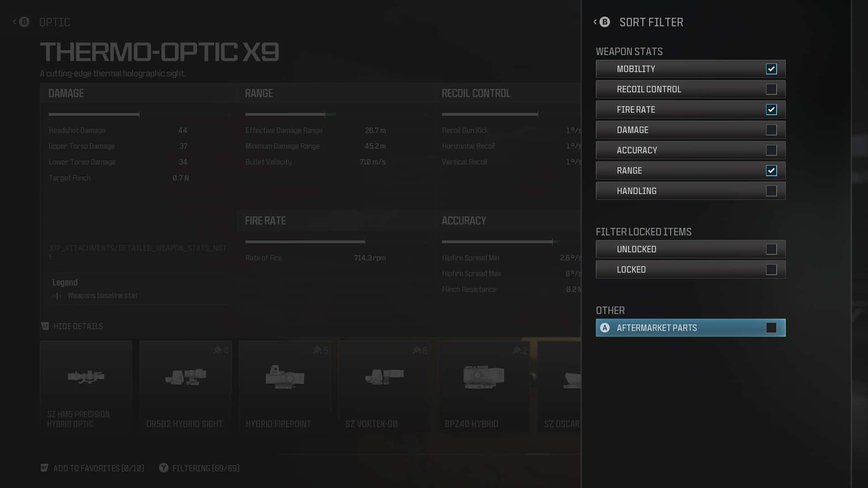Image resolution: width=868 pixels, height=488 pixels.
Task: Click the Hide Details key icon
Action: (x=45, y=326)
